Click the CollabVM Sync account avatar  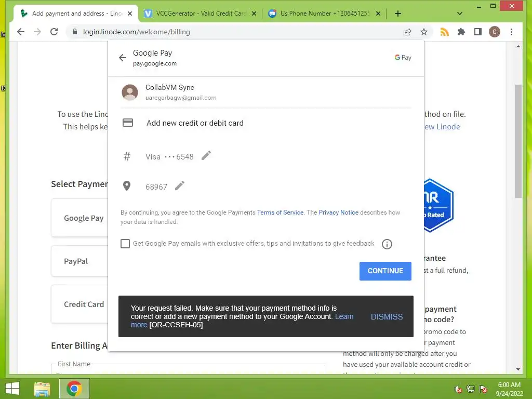coord(129,92)
